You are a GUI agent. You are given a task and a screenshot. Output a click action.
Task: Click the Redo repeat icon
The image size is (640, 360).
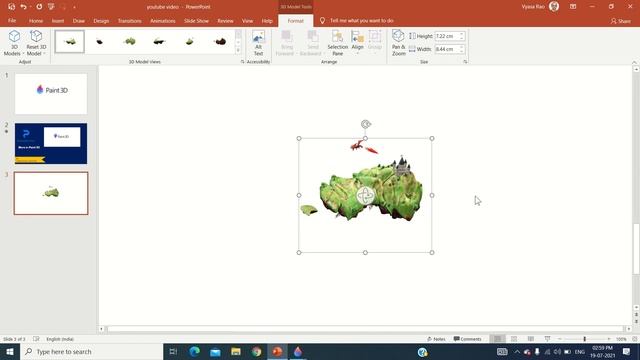tap(39, 7)
